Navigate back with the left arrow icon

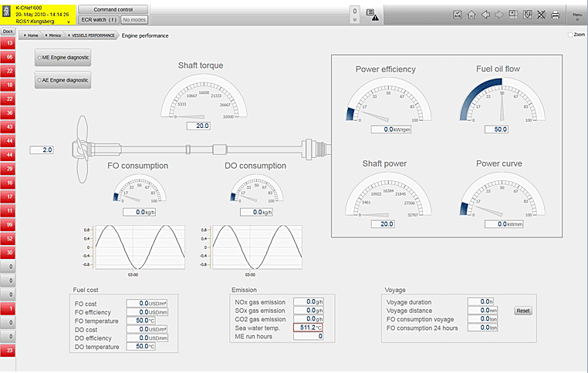(485, 14)
